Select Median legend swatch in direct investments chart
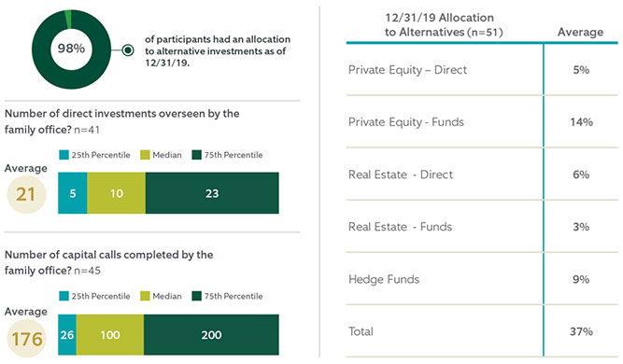 coord(145,155)
